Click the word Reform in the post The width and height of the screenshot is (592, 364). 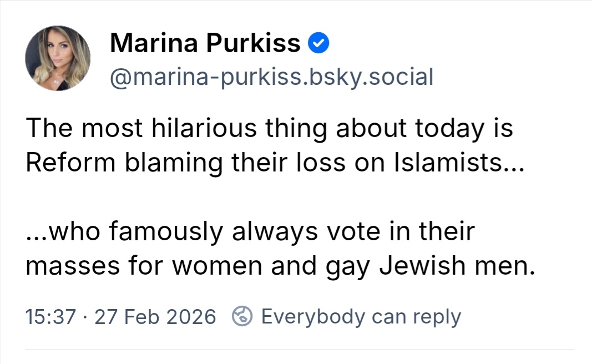[70, 163]
